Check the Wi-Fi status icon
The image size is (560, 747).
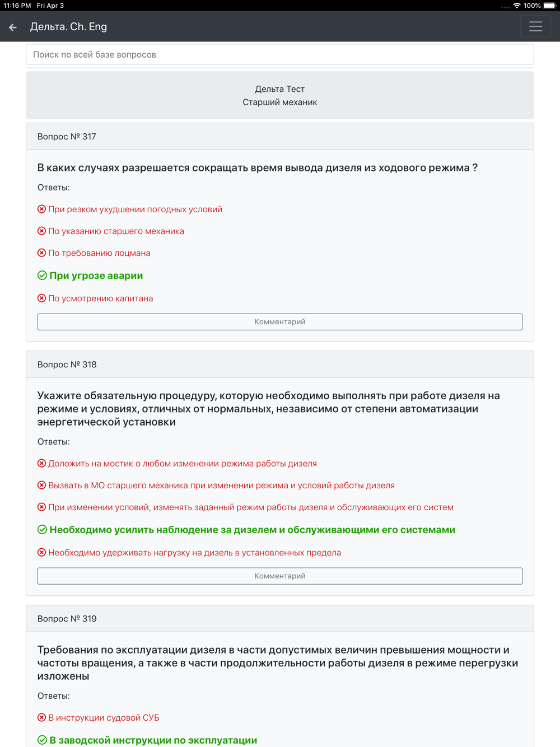click(517, 6)
